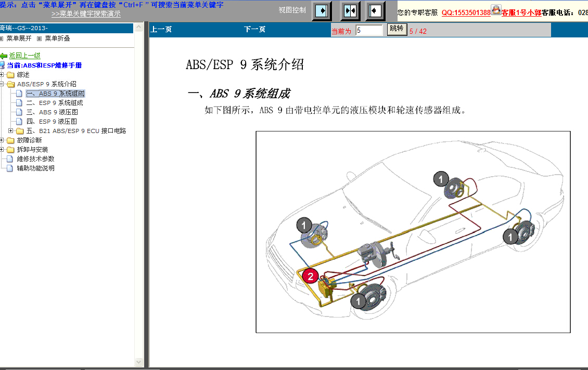This screenshot has height=370, width=588.
Task: Open 四、ESP 9 液压图 page
Action: (52, 121)
